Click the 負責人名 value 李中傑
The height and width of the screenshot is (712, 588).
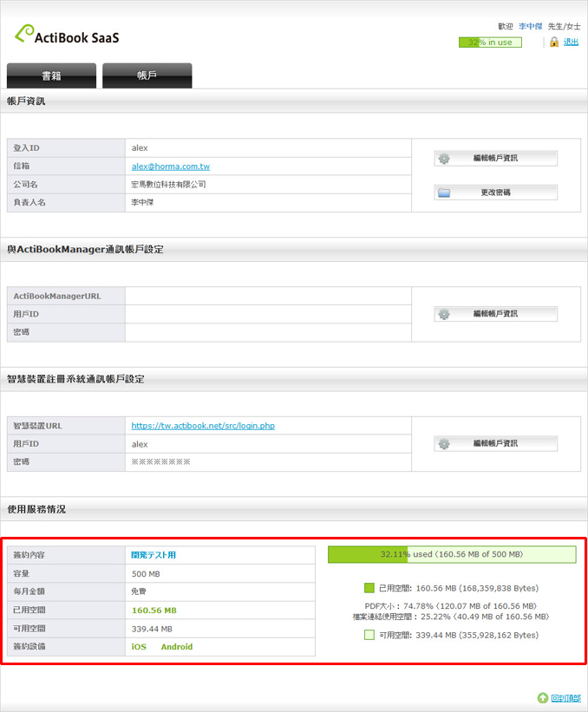click(x=142, y=203)
